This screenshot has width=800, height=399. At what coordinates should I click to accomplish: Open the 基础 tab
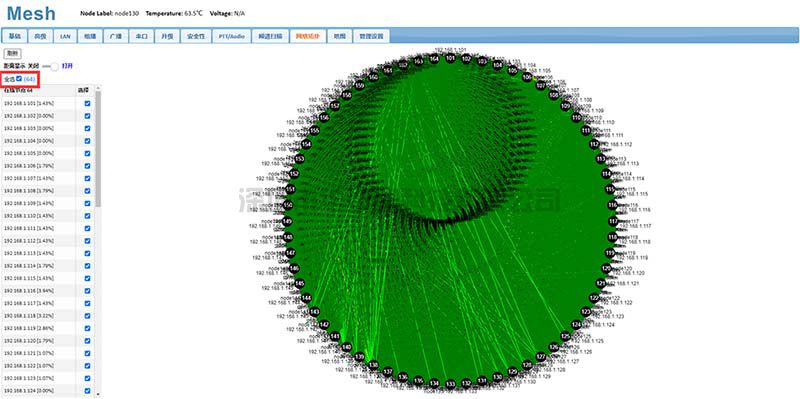15,36
